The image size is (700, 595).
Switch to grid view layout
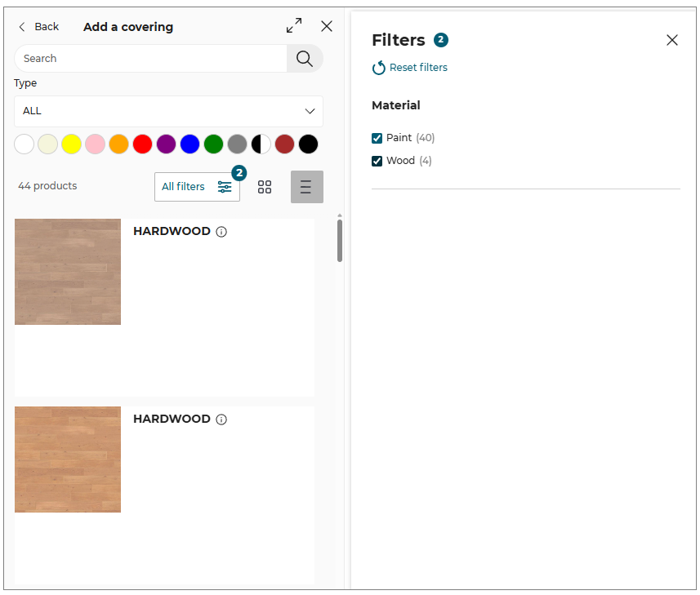pyautogui.click(x=265, y=187)
